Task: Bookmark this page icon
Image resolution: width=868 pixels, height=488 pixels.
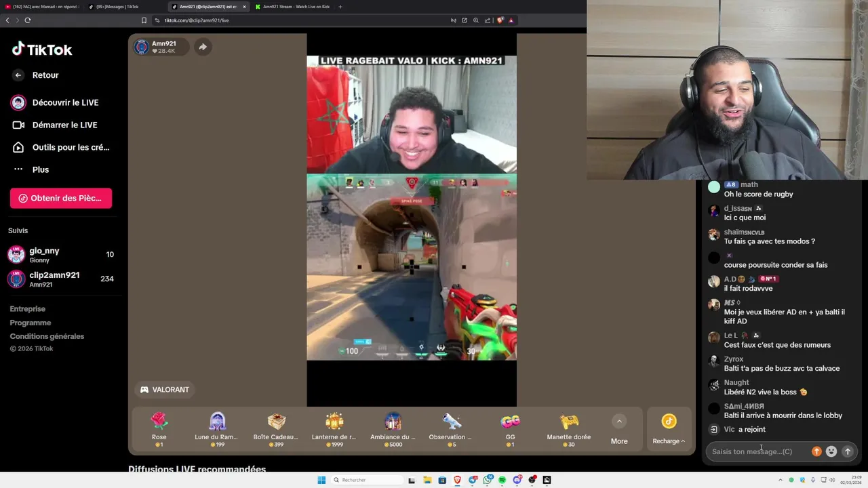Action: (x=144, y=20)
